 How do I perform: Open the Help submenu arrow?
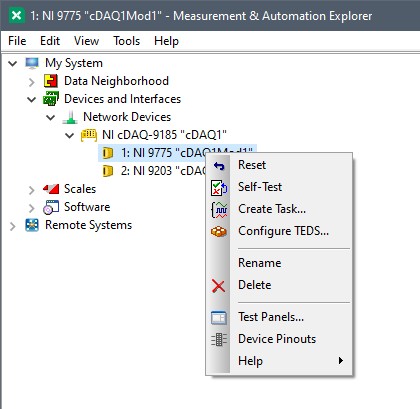click(x=340, y=361)
